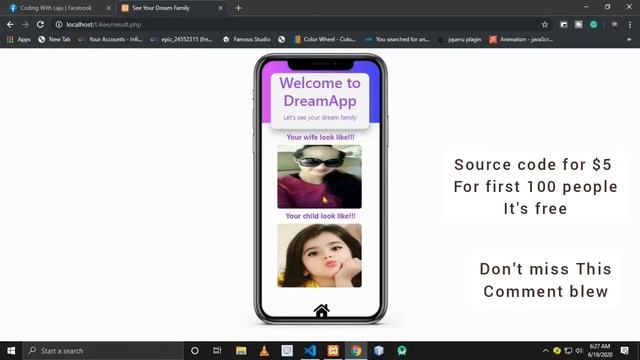The image size is (640, 360).
Task: Click the 'Let's see your dream family' subtitle
Action: coord(320,118)
